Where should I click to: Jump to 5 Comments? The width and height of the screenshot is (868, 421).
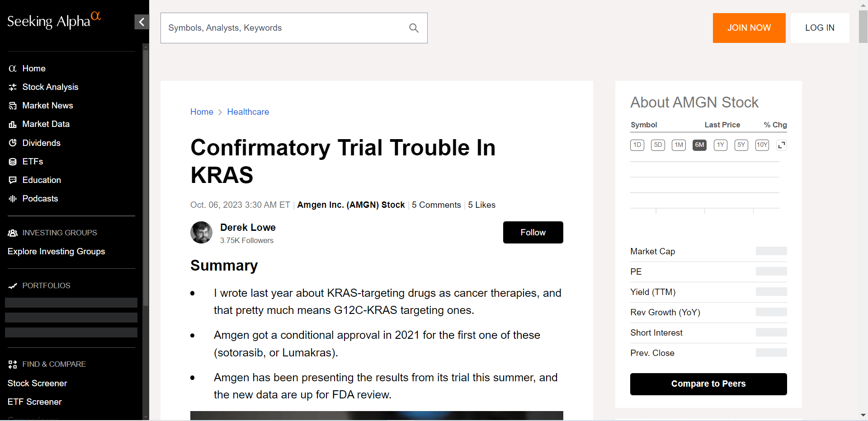(436, 205)
